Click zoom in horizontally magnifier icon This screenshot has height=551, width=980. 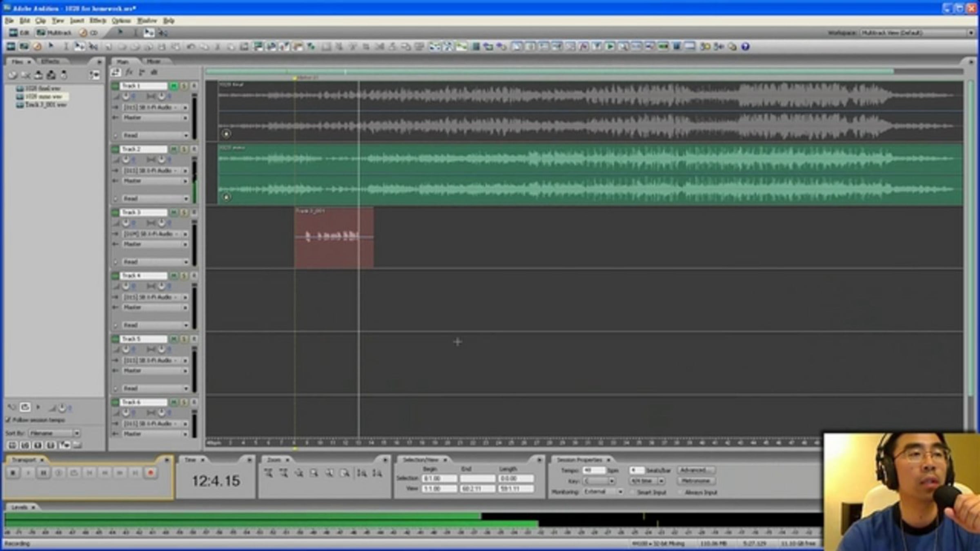coord(269,473)
